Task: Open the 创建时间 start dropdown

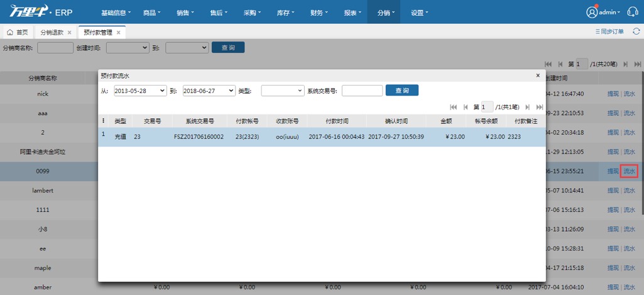Action: click(x=128, y=48)
